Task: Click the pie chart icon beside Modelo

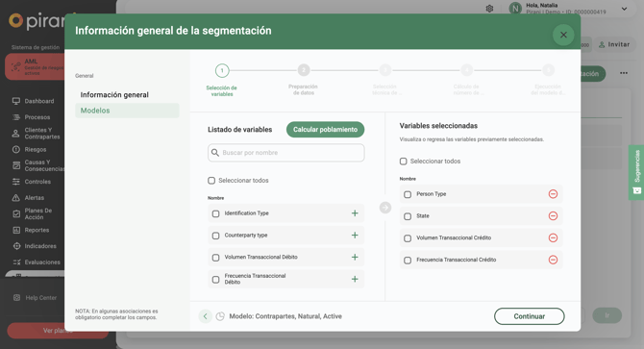Action: point(220,316)
